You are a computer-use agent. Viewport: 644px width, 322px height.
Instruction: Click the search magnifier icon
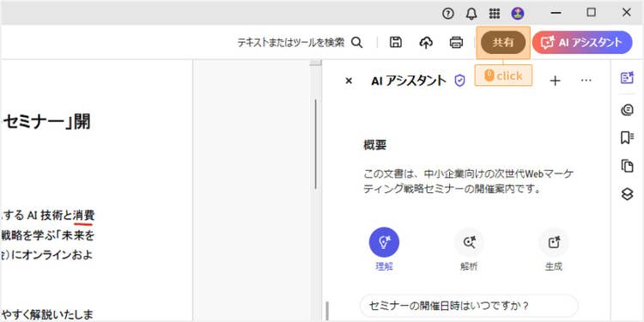(x=357, y=42)
